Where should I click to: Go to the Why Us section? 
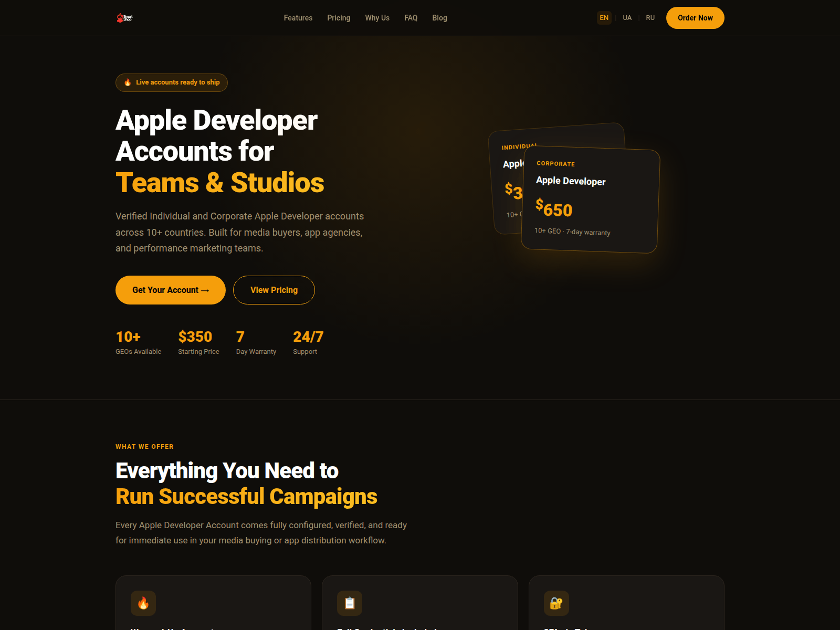click(x=377, y=18)
